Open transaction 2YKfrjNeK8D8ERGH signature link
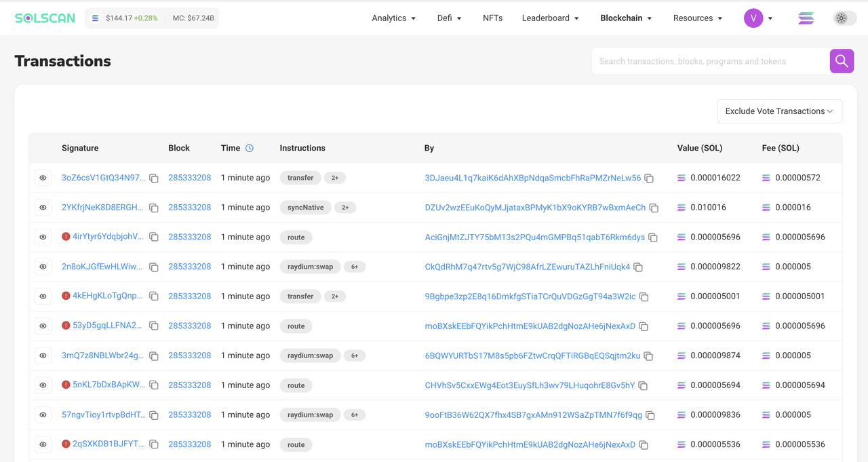The width and height of the screenshot is (868, 462). point(102,208)
